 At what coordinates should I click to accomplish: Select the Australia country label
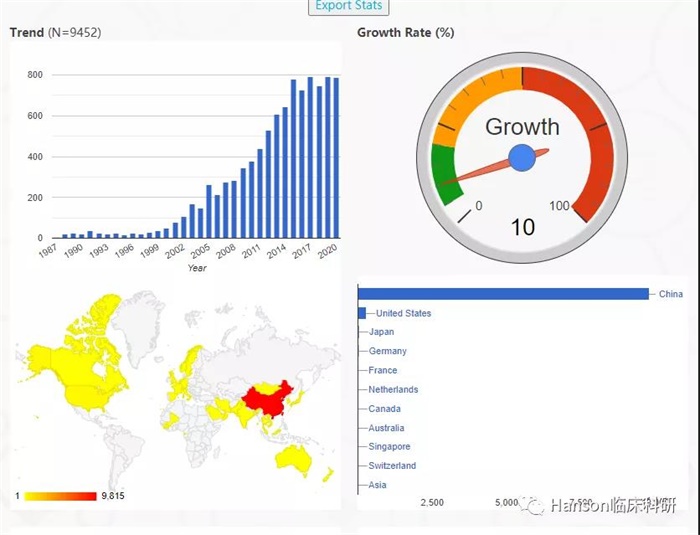point(386,428)
